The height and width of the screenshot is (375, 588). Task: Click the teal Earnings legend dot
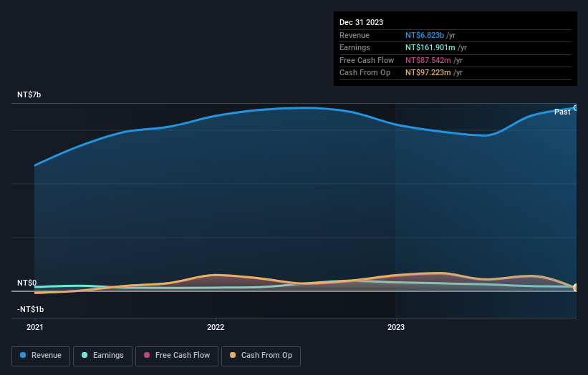[85, 355]
